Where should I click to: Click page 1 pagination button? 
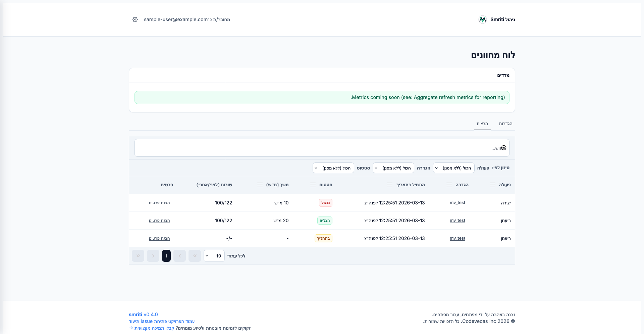[166, 256]
